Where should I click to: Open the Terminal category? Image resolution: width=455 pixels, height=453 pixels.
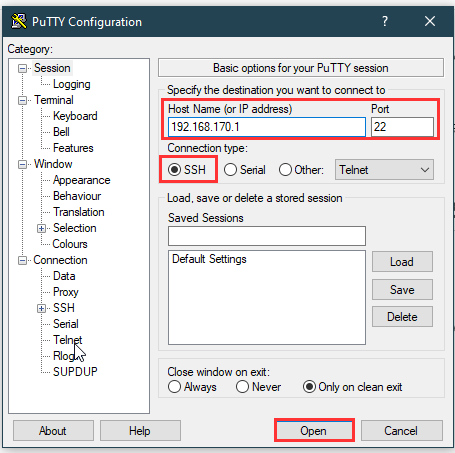(x=54, y=100)
